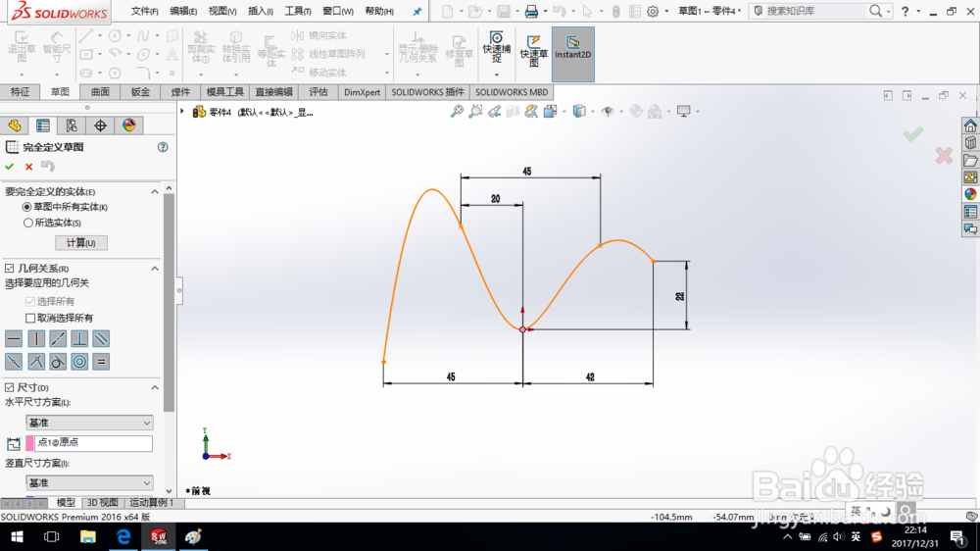Switch to the SOLIDWORKS MBD tab
Screen dimensions: 980x551
click(x=512, y=92)
